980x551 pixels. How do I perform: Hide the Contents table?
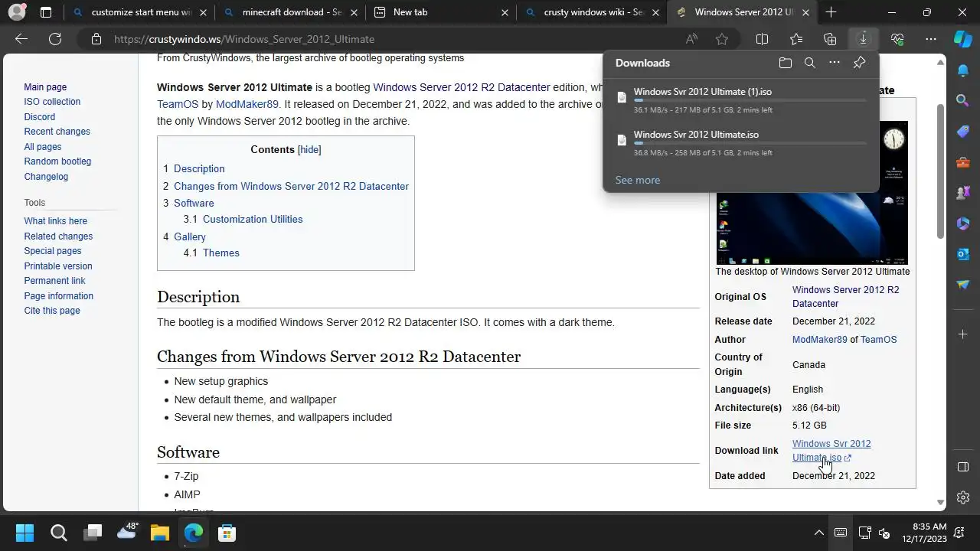point(309,149)
